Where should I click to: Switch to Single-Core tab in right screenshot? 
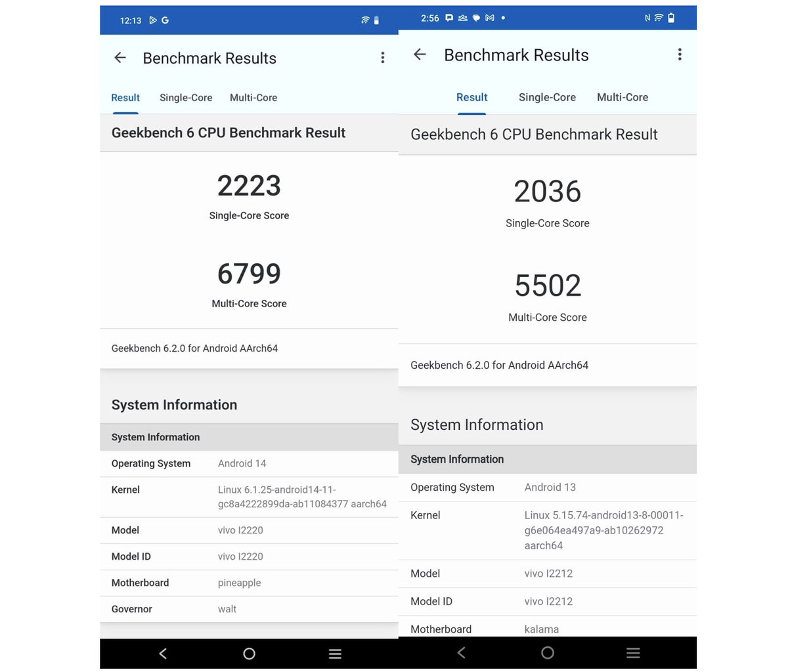(547, 97)
